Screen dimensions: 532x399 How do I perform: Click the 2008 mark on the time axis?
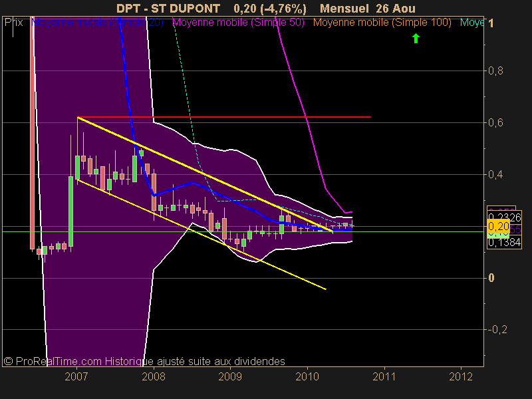(154, 376)
